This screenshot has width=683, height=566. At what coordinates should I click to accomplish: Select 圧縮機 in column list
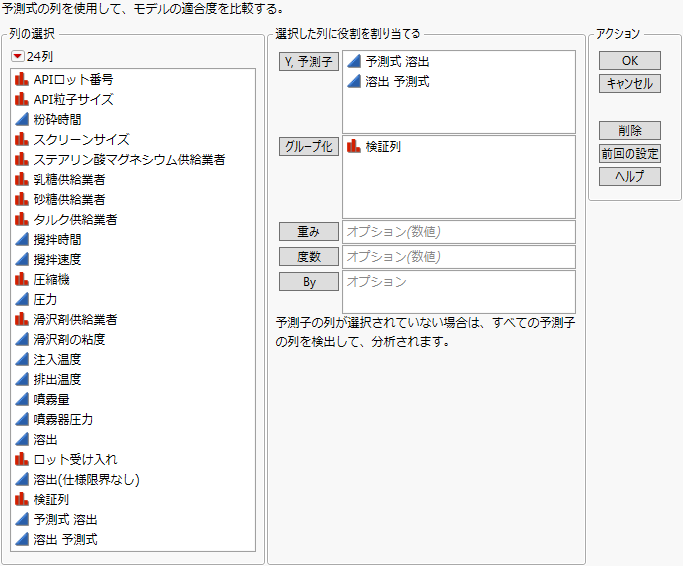pyautogui.click(x=51, y=279)
